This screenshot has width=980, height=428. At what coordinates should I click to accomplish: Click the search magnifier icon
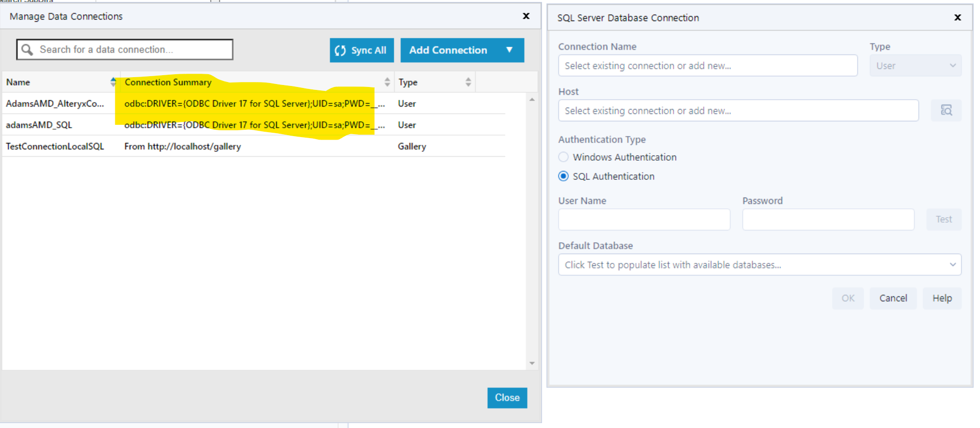point(27,50)
